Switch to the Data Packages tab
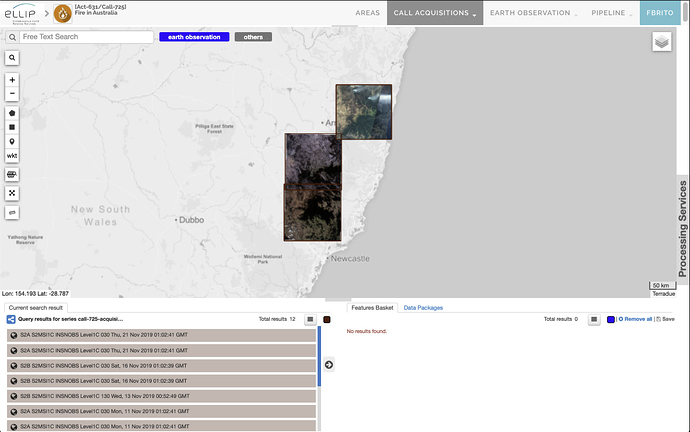The width and height of the screenshot is (690, 432). (x=423, y=308)
